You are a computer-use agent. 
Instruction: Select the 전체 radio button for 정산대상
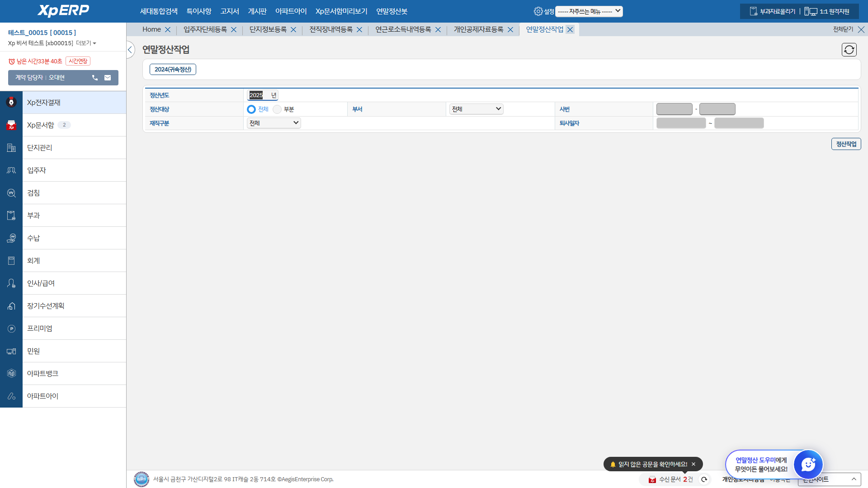click(x=251, y=109)
